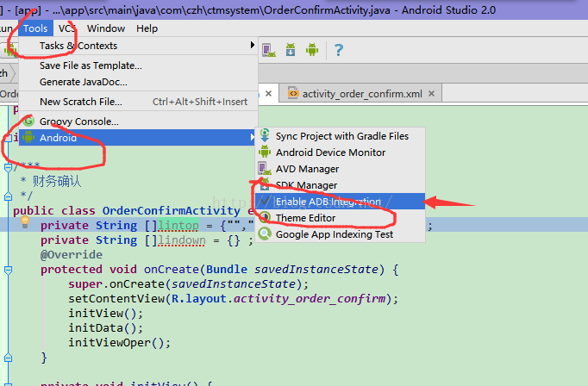Click the Theme Editor icon

coord(265,217)
